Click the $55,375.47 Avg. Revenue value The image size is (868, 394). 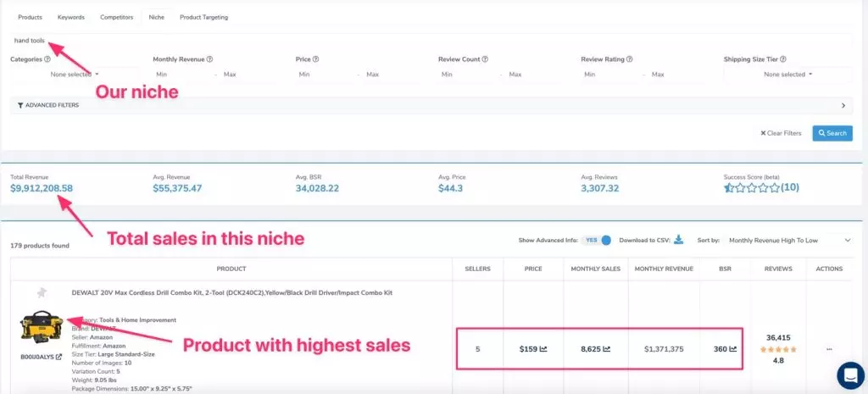point(177,188)
